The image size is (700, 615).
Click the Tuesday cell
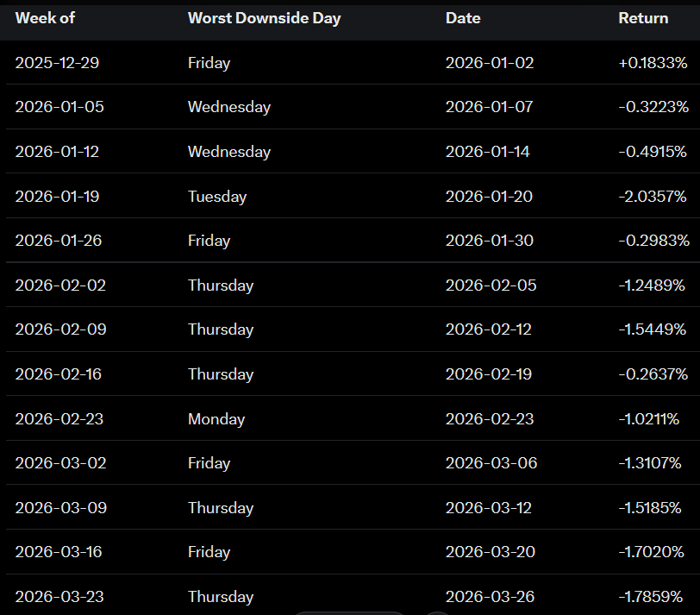217,196
